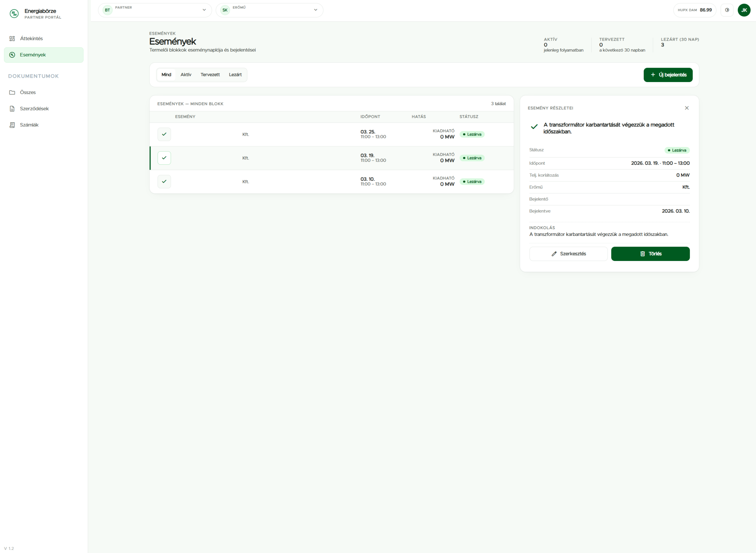This screenshot has height=553, width=756.
Task: Click the HUPX DAM price pill
Action: coord(694,10)
